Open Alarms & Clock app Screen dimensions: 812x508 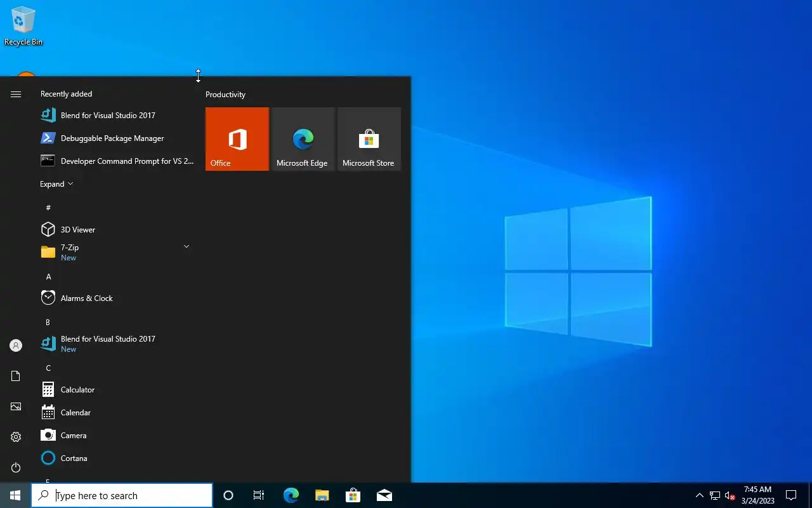117,298
